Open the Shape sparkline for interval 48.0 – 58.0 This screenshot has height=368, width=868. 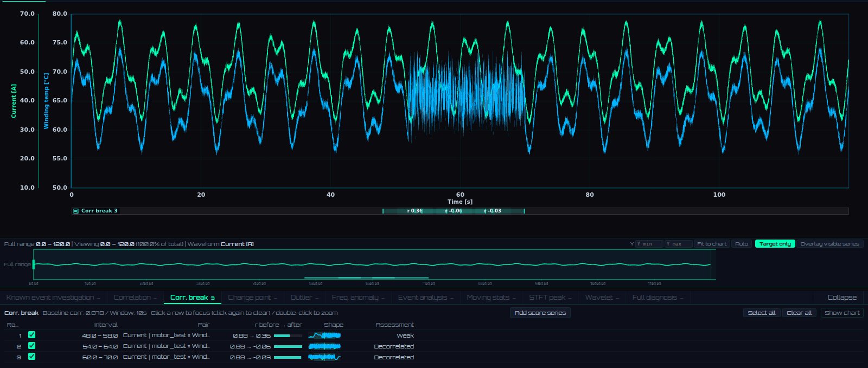click(324, 335)
